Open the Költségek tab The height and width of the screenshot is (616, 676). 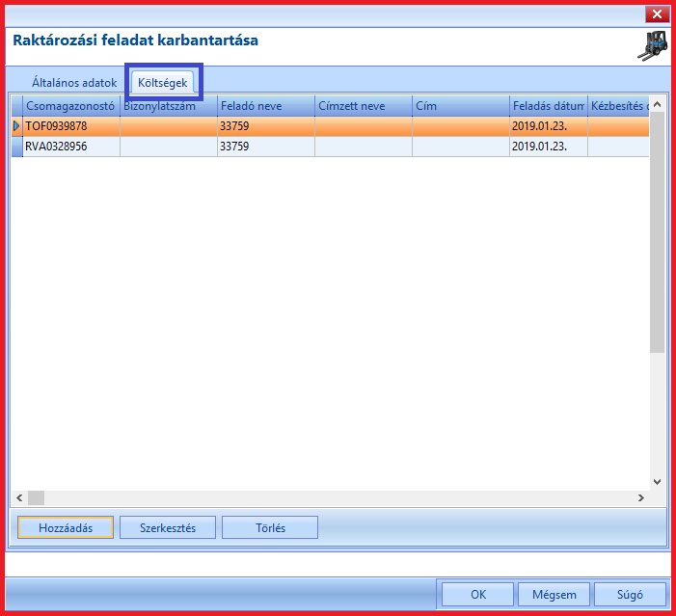[163, 82]
